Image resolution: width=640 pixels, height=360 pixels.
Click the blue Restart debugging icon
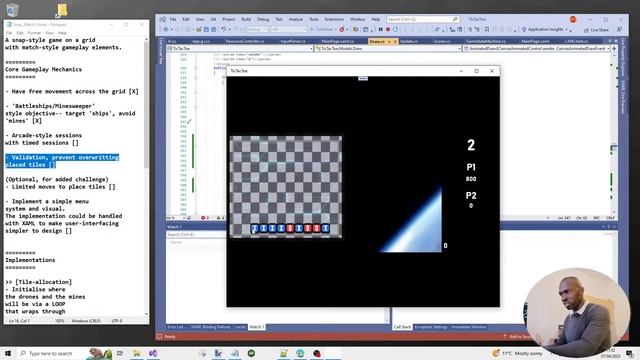point(395,29)
